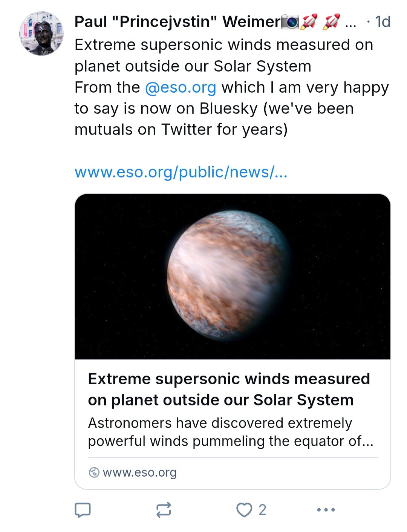This screenshot has height=532, width=407.
Task: Open the @eso.org mention link
Action: tap(181, 87)
